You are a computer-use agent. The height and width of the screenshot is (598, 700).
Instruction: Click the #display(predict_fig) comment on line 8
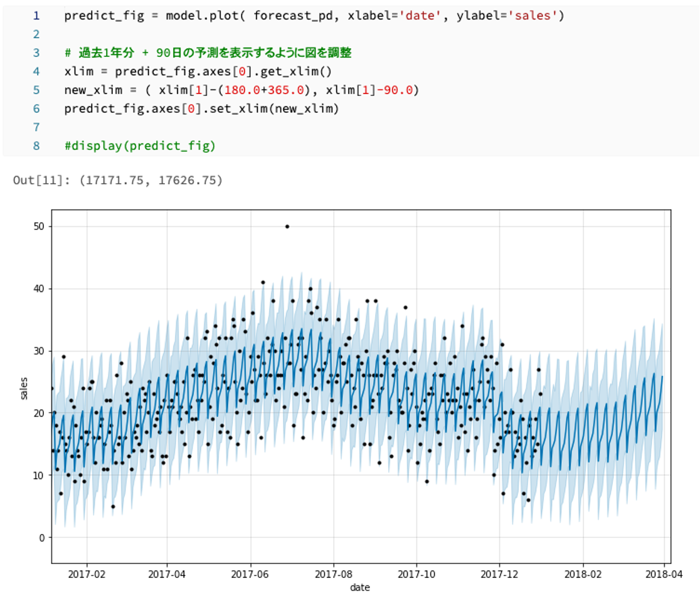[139, 146]
